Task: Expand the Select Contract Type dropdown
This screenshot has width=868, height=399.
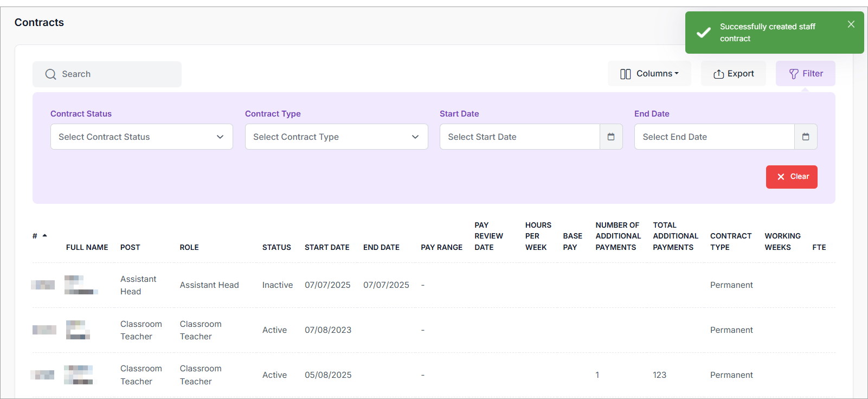Action: pos(336,137)
